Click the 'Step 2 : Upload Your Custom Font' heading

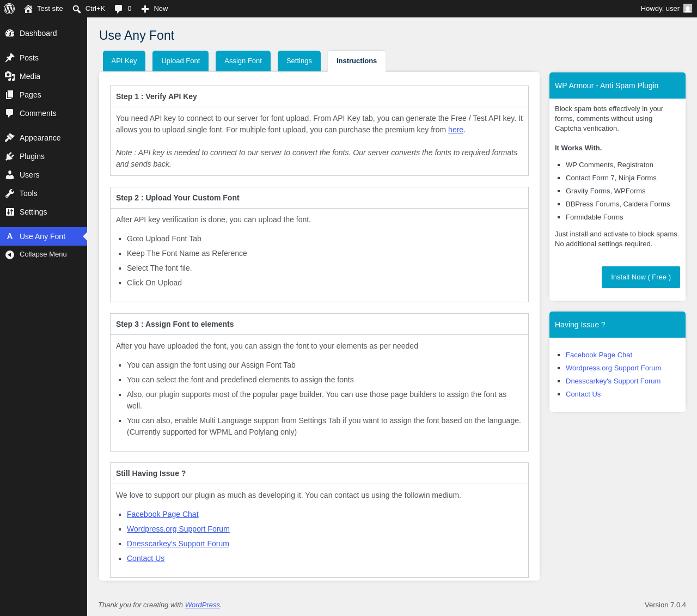pos(178,198)
